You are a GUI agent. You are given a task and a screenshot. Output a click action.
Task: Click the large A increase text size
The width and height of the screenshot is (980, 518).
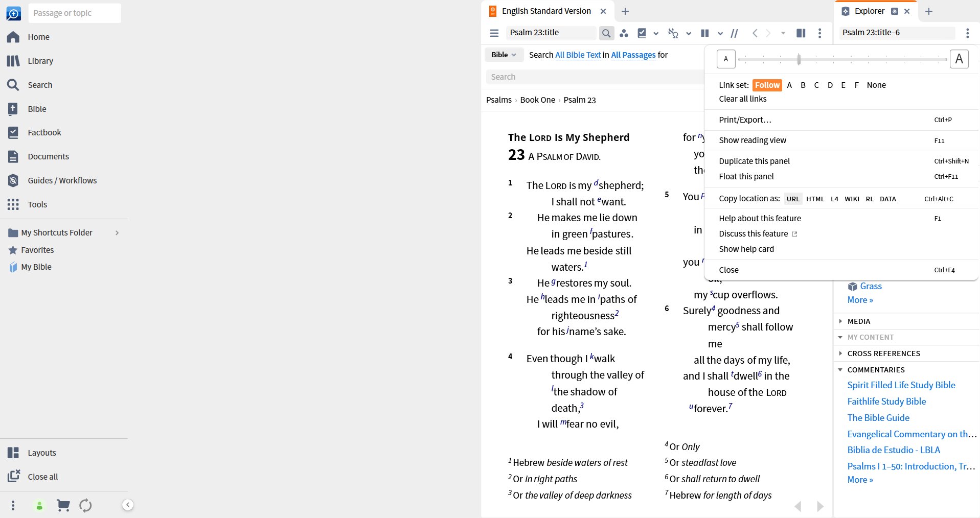coord(959,59)
